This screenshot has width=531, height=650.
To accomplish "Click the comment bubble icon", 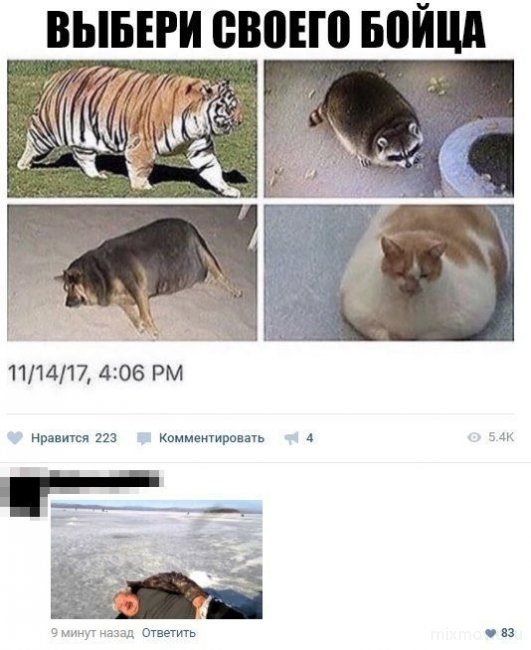I will (144, 438).
